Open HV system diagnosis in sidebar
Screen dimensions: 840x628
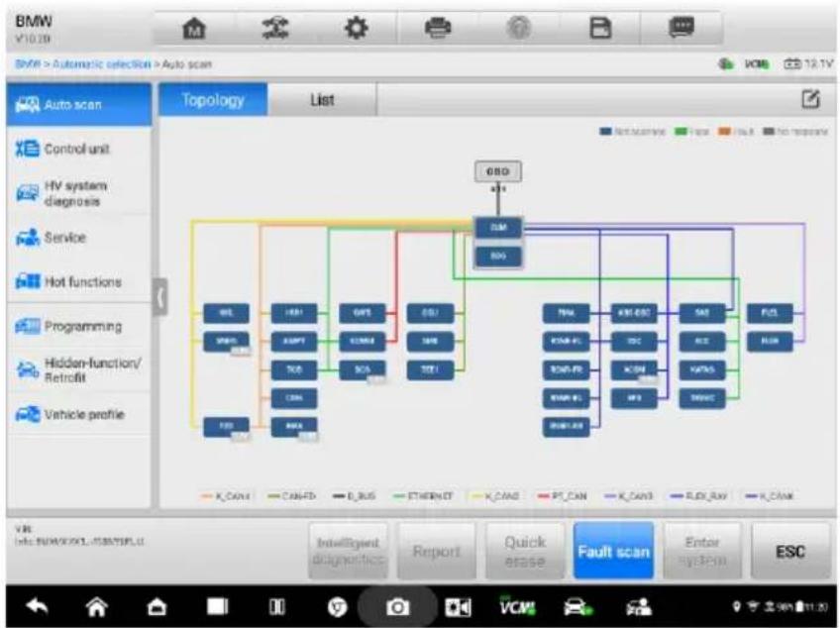click(x=79, y=193)
